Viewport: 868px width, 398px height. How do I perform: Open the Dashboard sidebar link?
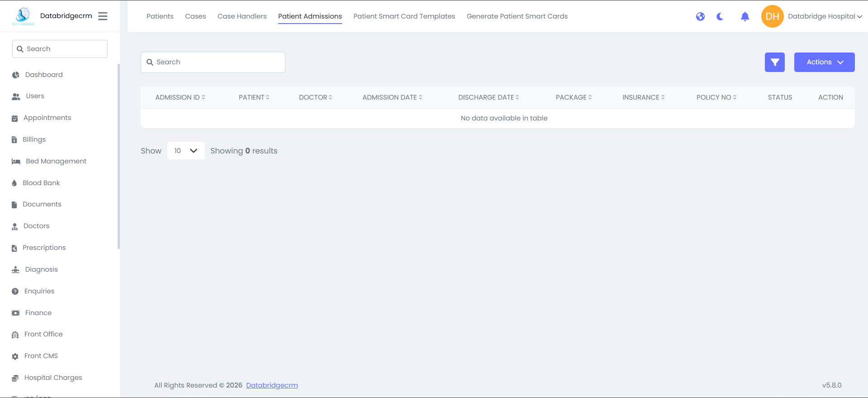coord(44,75)
